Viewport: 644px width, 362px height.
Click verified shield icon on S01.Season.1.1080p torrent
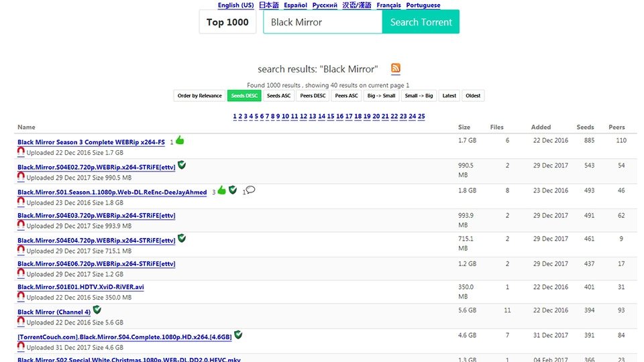233,190
